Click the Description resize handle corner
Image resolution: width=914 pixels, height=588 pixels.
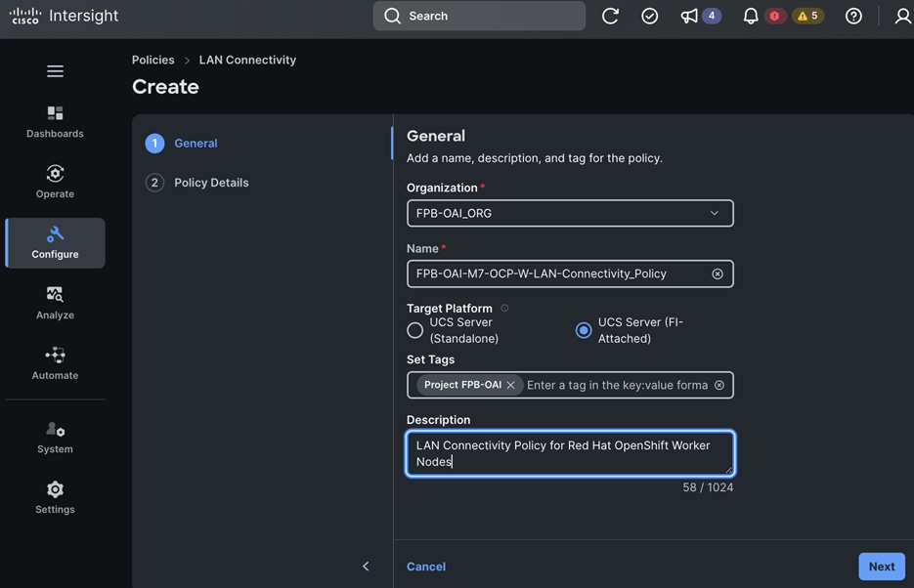[x=728, y=469]
